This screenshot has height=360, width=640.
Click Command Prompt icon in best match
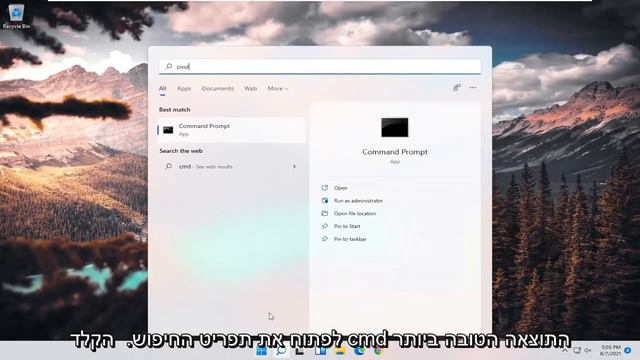tap(168, 130)
